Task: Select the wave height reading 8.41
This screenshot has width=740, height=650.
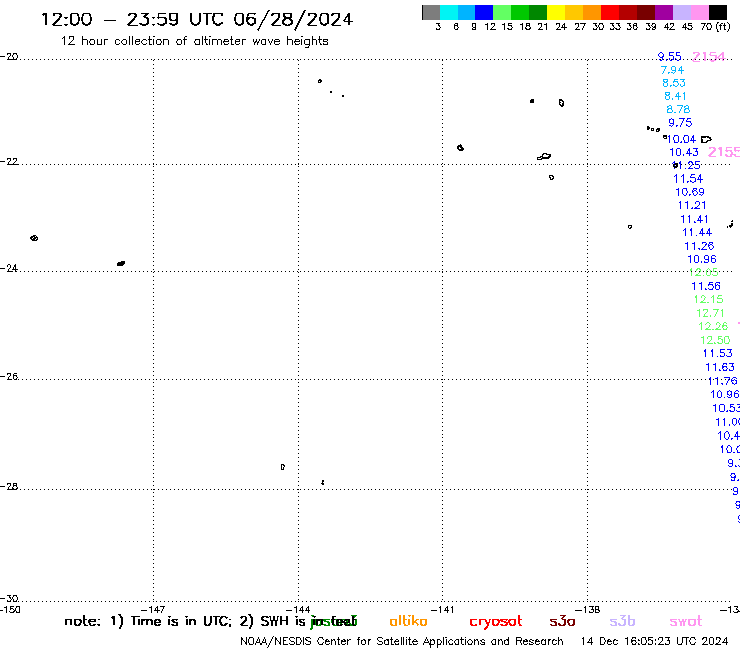Action: 675,96
